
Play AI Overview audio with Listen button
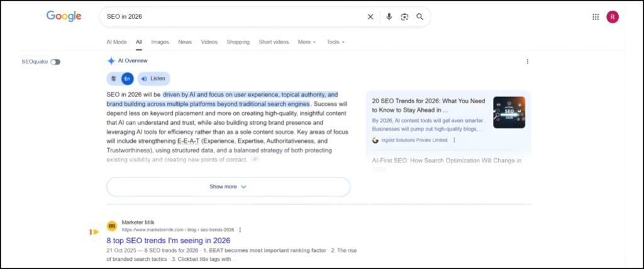[x=153, y=79]
